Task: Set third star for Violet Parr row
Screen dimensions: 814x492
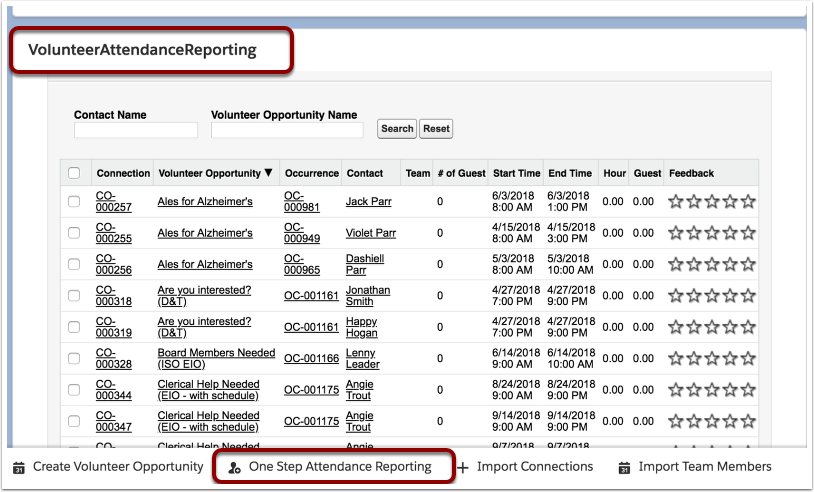Action: 712,233
